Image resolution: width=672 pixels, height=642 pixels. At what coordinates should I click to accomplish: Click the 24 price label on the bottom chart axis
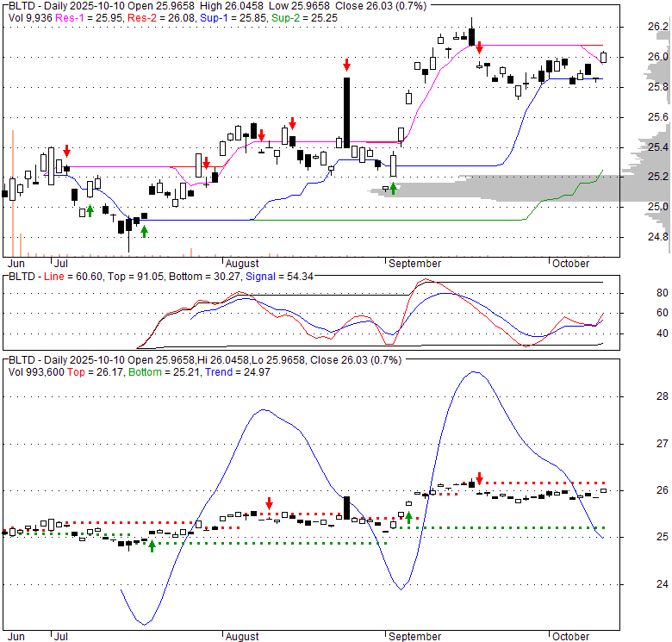663,584
